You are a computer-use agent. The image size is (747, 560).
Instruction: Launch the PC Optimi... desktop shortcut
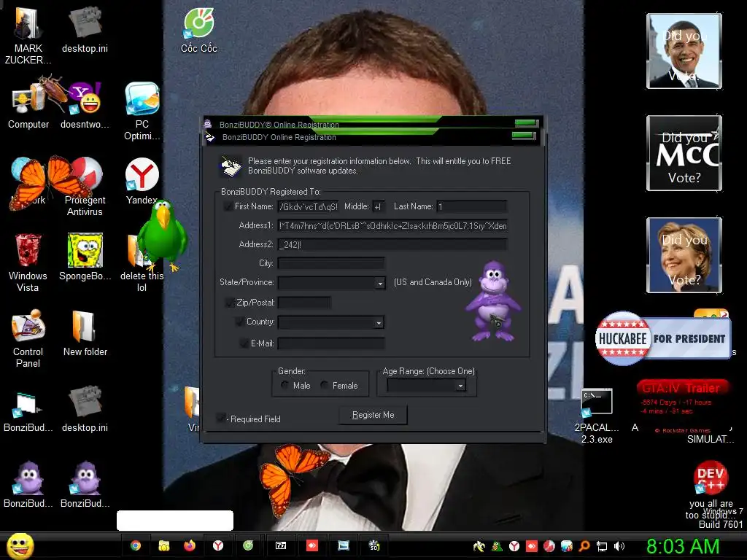[142, 111]
